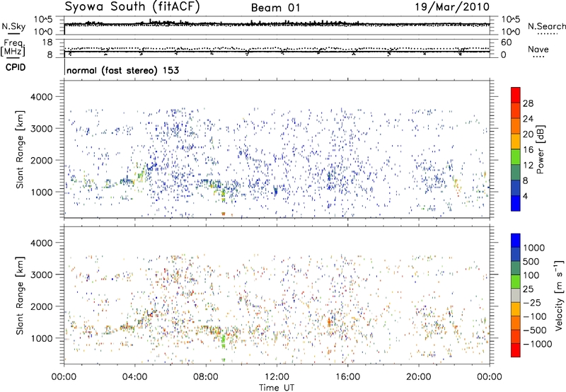Click the 'Beam 01' label

tap(275, 8)
